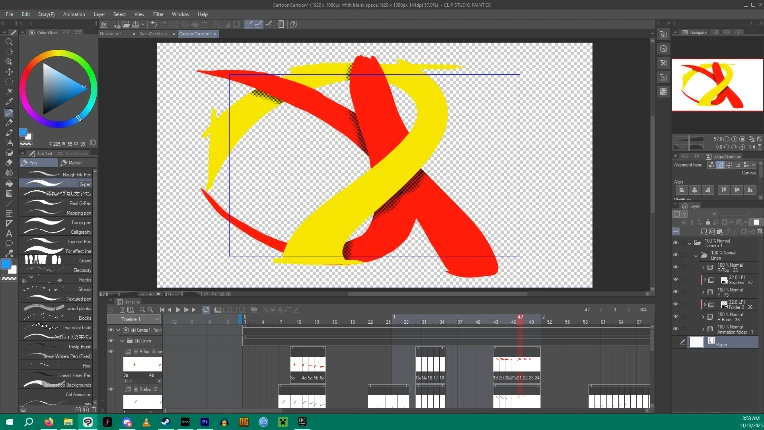Open the Layer menu
This screenshot has height=430, width=764.
(99, 15)
